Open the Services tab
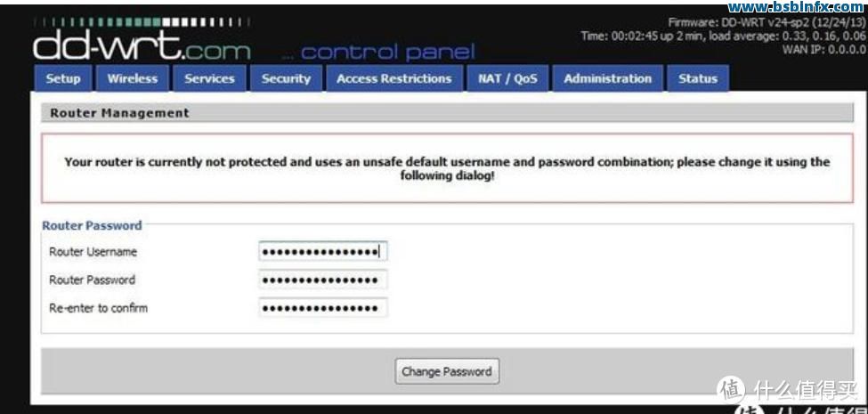 point(209,78)
